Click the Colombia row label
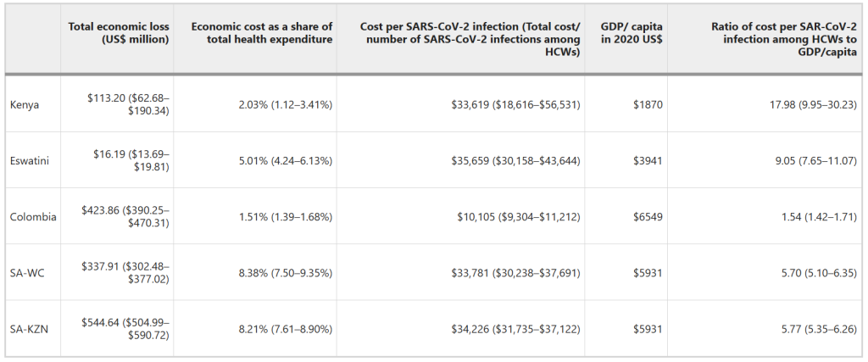 [x=33, y=217]
